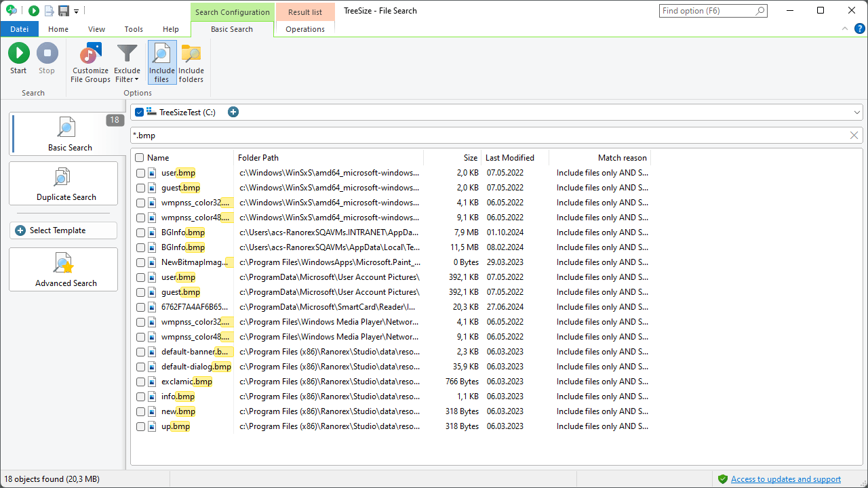The image size is (868, 488).
Task: Switch to Duplicate Search
Action: point(63,183)
